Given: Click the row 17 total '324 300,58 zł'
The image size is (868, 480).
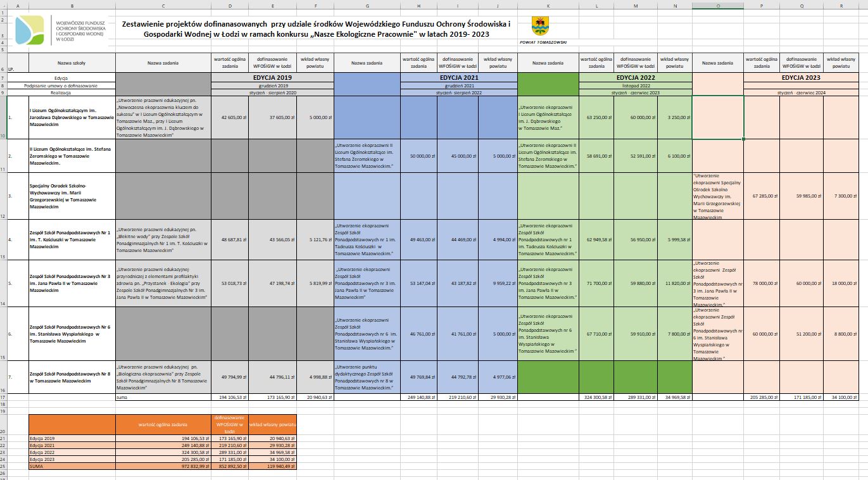Looking at the screenshot, I should [x=598, y=396].
